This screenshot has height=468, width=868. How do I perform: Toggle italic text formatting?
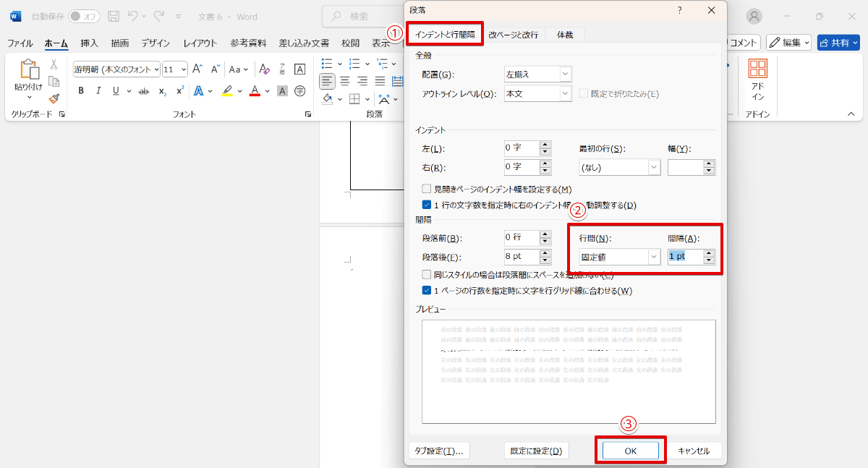(x=98, y=91)
